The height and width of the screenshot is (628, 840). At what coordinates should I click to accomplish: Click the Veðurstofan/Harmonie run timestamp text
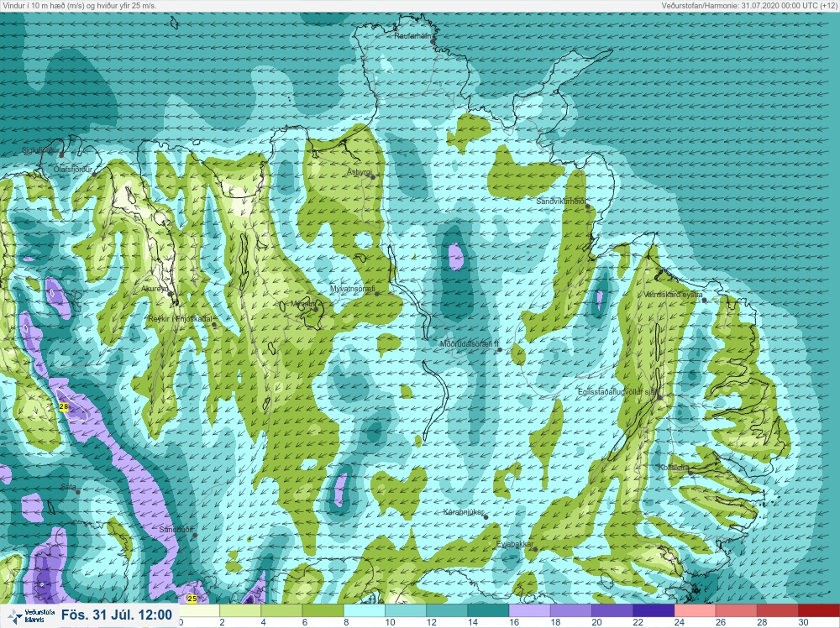749,5
